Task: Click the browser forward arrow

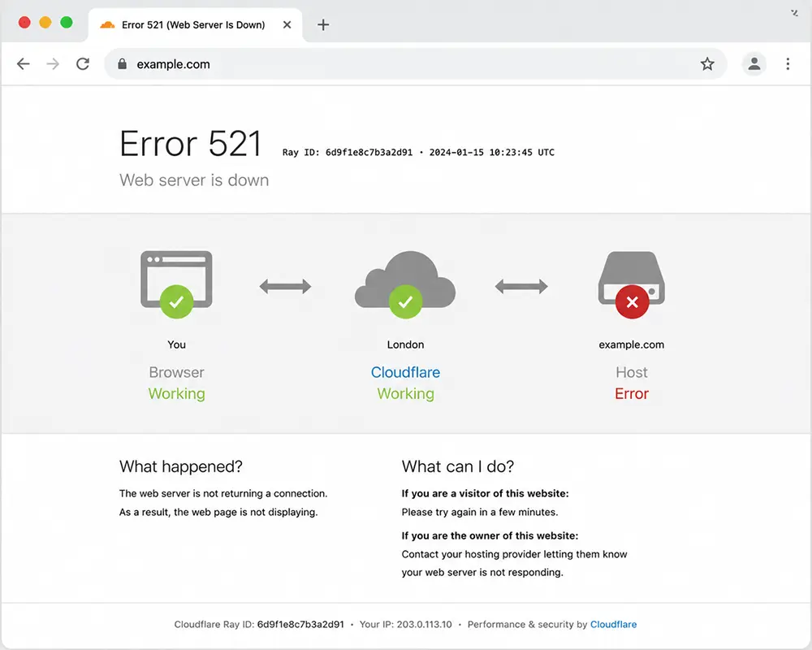Action: tap(53, 63)
